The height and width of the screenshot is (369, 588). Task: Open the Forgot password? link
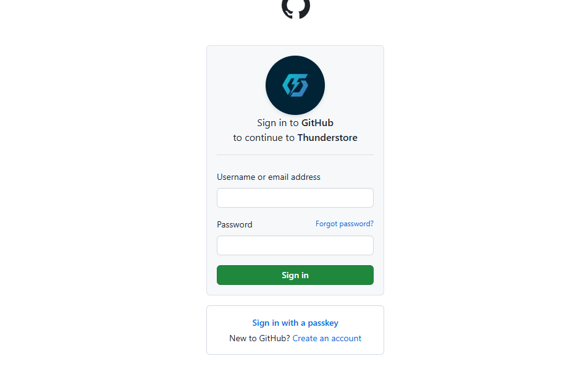point(344,224)
